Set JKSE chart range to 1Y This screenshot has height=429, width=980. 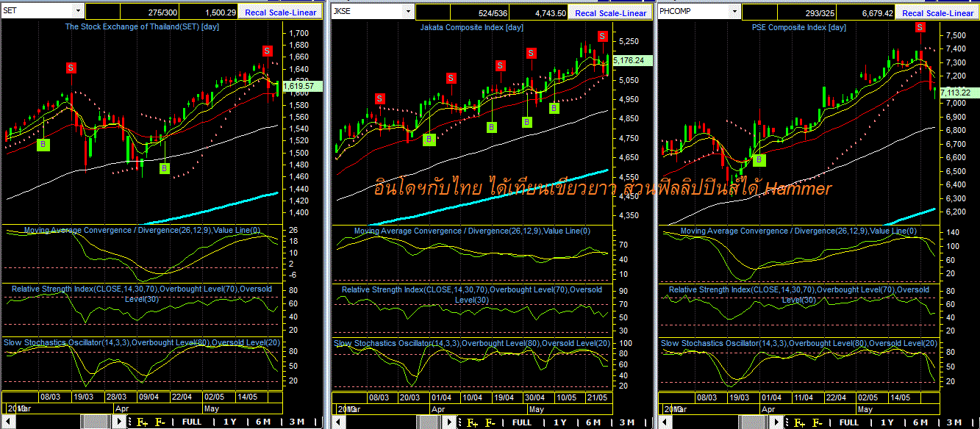[560, 422]
